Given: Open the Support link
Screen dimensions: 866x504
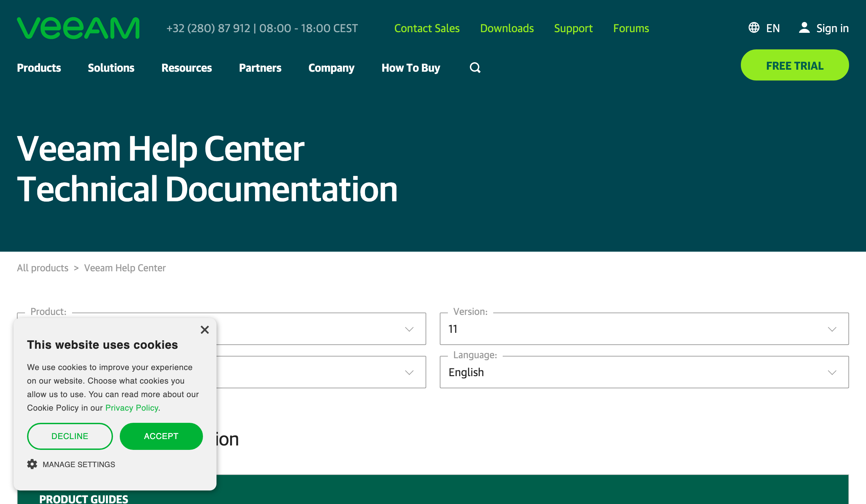Looking at the screenshot, I should pos(573,28).
